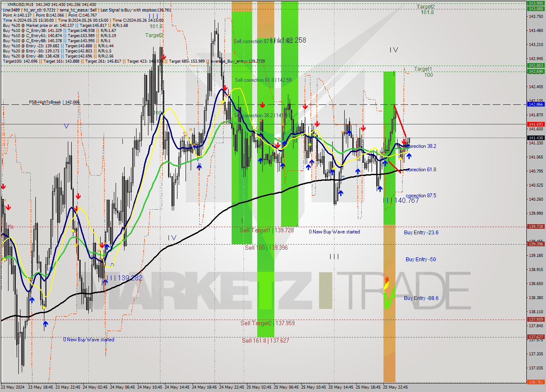The image size is (546, 392).
Task: Click the correction 87.5 label
Action: tap(421, 196)
